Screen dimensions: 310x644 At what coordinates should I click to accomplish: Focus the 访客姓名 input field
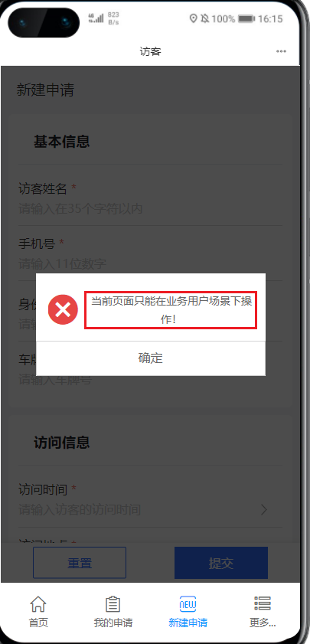(150, 209)
